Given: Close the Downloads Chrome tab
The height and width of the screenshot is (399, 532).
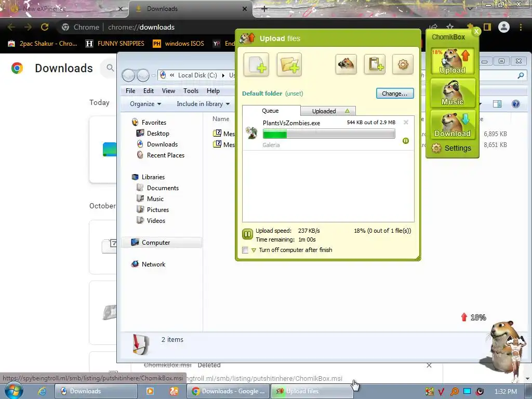Looking at the screenshot, I should (245, 9).
